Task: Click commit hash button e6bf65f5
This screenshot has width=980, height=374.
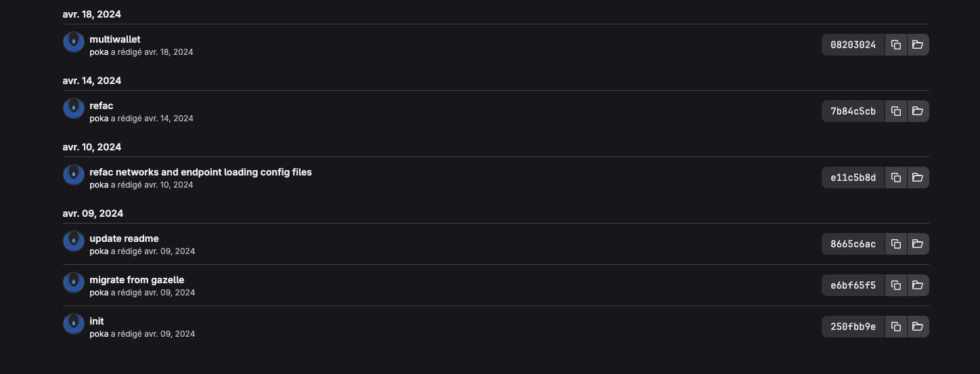Action: click(x=853, y=285)
